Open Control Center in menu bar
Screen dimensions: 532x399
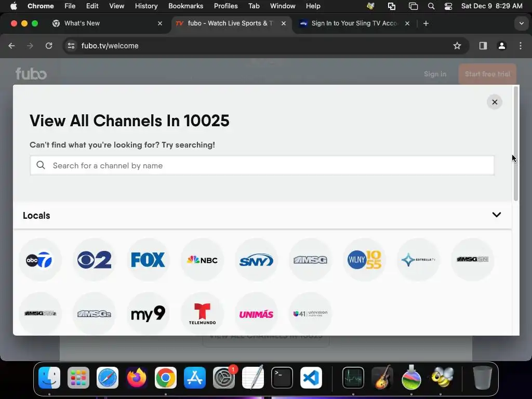pyautogui.click(x=448, y=6)
